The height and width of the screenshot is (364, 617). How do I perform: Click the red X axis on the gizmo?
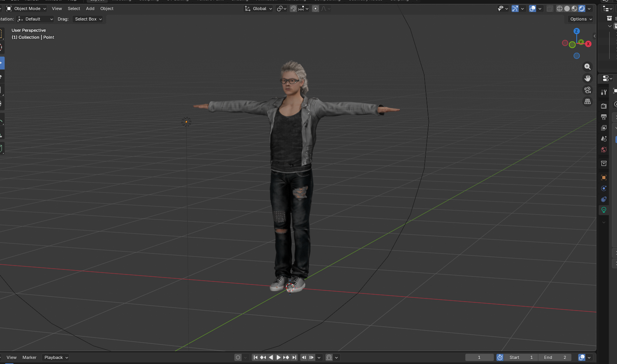(x=588, y=44)
